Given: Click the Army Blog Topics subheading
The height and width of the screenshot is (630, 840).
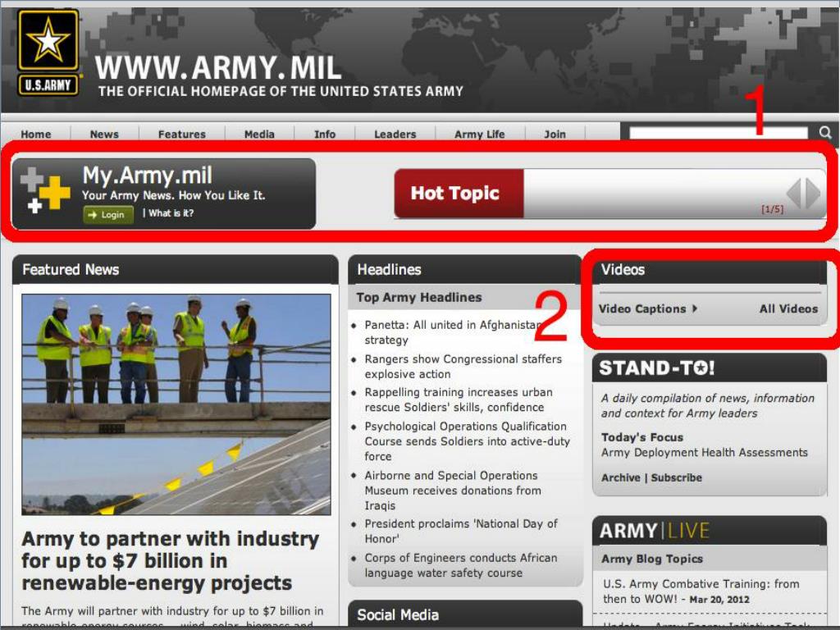Looking at the screenshot, I should pyautogui.click(x=652, y=559).
